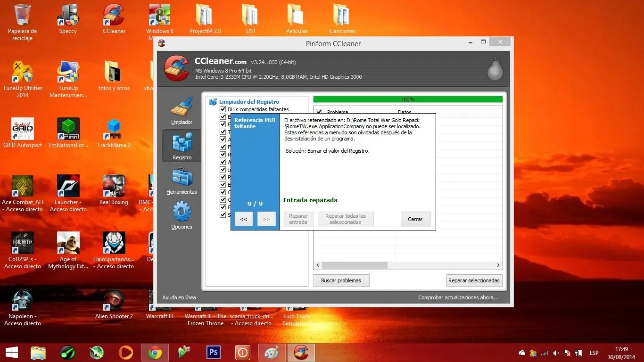Toggle registry checkbox whose label starts with I

(x=223, y=170)
